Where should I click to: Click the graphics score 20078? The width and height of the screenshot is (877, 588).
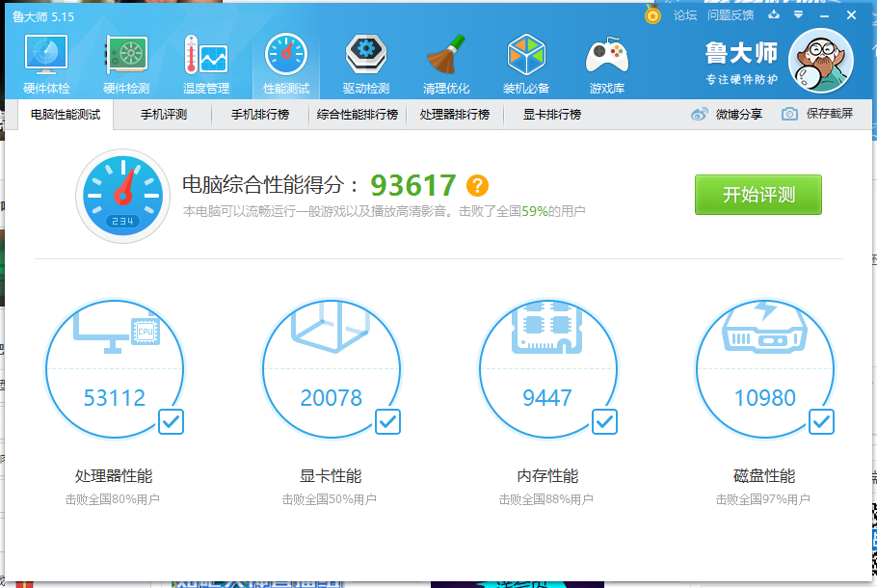tap(332, 398)
